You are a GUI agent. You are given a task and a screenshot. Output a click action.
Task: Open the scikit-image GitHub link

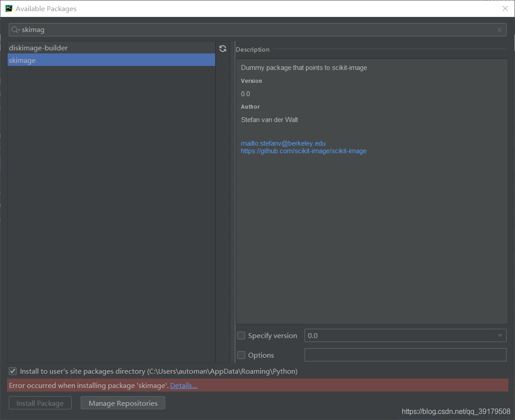click(304, 151)
